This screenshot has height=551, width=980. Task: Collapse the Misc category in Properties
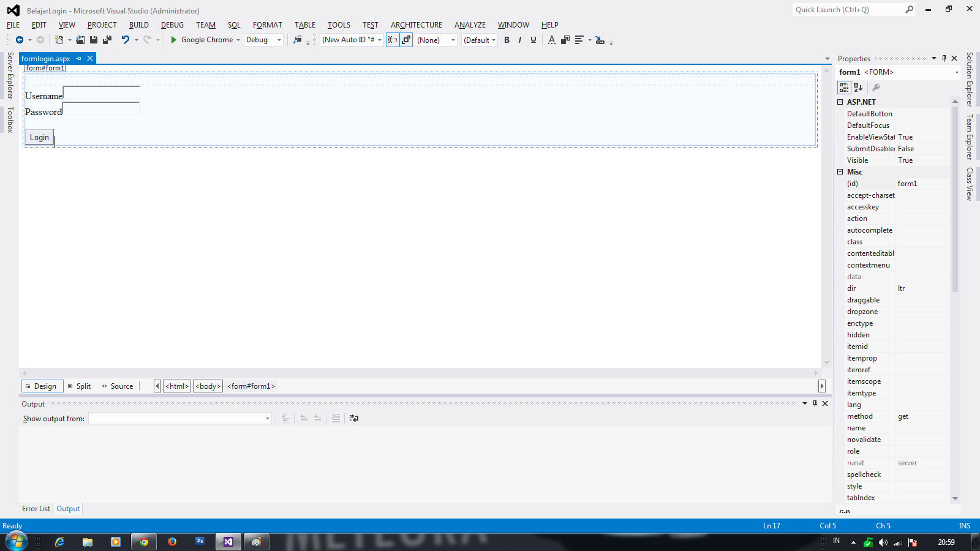pyautogui.click(x=842, y=172)
